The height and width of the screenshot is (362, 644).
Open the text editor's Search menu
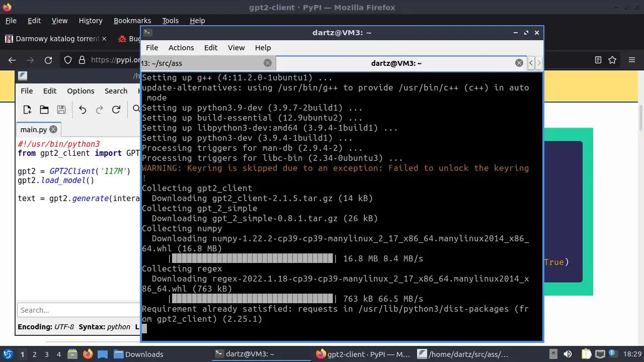point(116,91)
